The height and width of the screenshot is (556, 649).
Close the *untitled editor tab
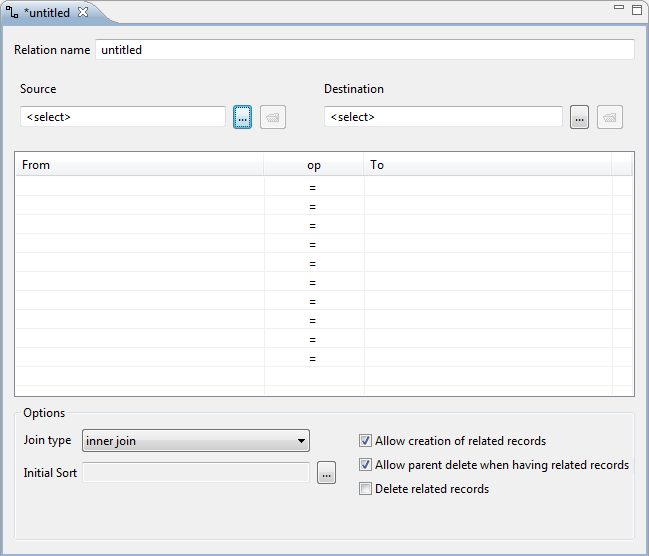83,12
